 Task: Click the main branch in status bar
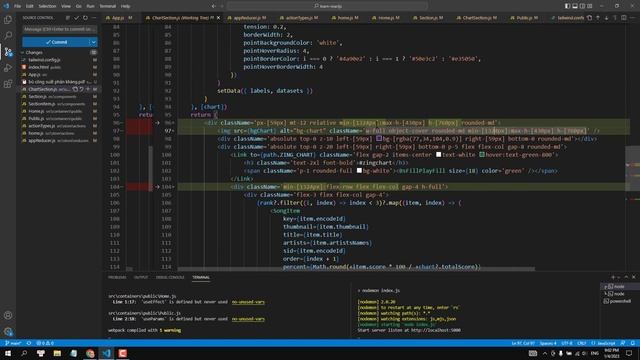coord(13,343)
